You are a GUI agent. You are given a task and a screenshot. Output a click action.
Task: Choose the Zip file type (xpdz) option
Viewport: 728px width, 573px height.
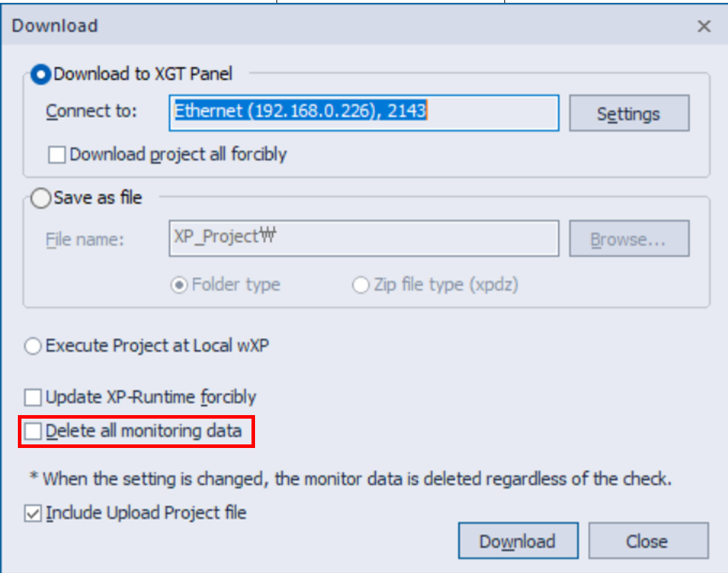361,284
